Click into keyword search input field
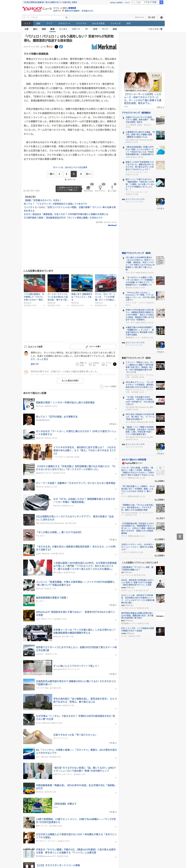186x868 pixels. tap(44, 17)
